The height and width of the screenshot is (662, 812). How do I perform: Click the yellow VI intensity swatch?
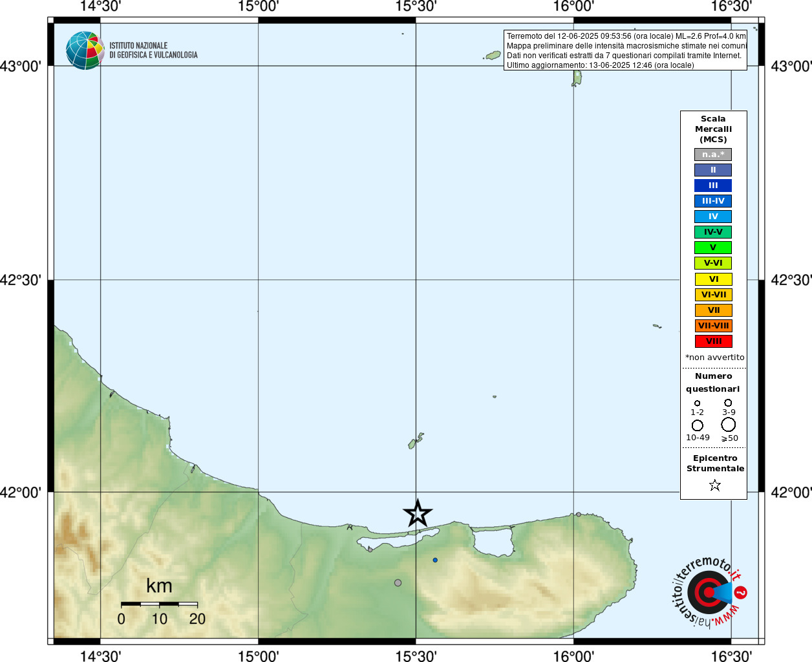713,279
